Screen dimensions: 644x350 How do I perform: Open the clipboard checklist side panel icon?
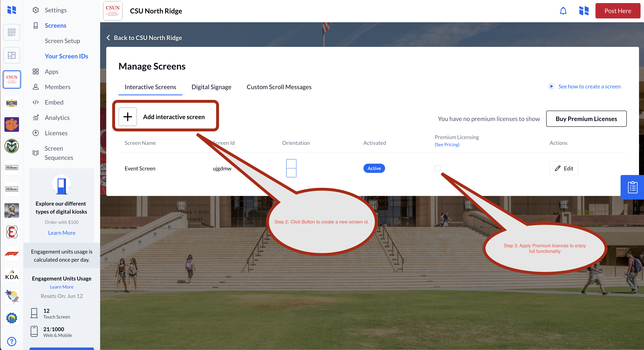pyautogui.click(x=632, y=187)
